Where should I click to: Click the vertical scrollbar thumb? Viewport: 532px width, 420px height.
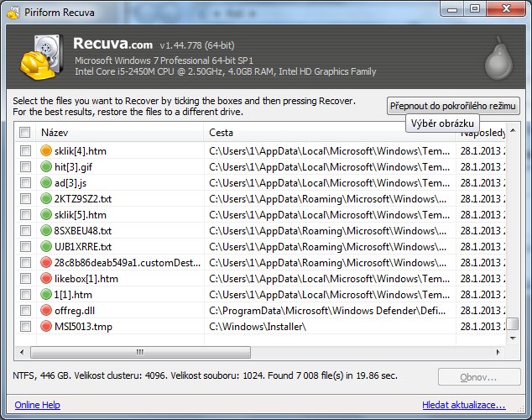pyautogui.click(x=513, y=323)
